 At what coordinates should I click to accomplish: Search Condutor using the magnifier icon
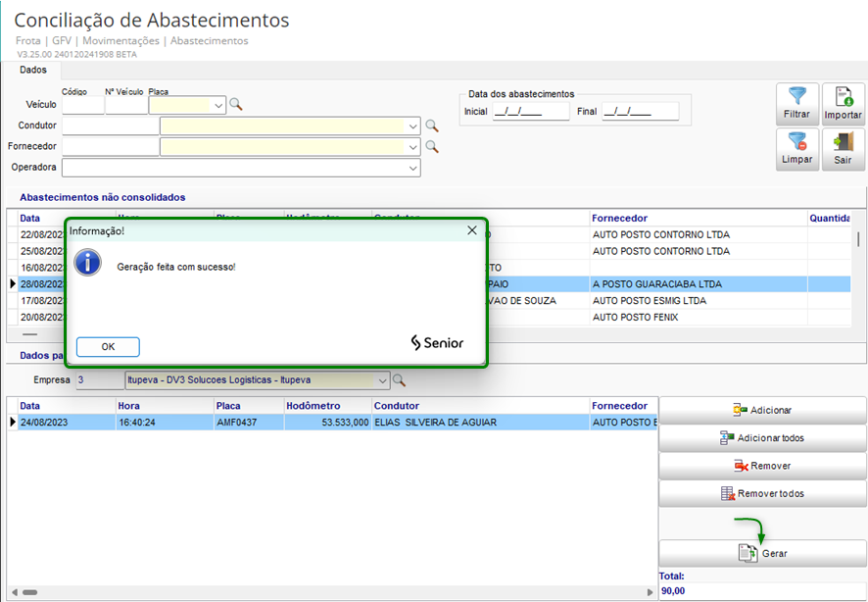pos(431,125)
